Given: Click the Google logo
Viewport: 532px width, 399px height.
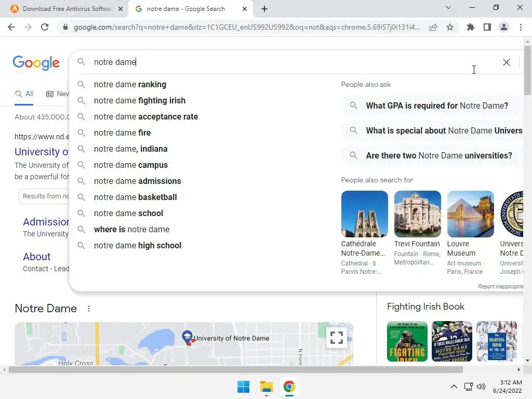Looking at the screenshot, I should point(36,63).
